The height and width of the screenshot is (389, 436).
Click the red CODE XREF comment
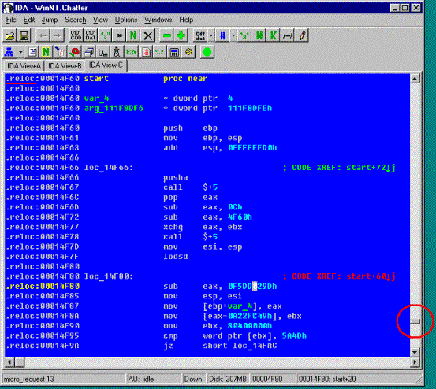coord(339,276)
